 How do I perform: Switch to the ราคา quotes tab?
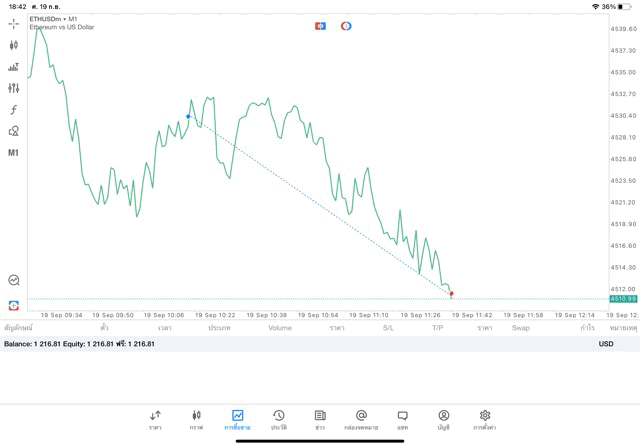155,419
